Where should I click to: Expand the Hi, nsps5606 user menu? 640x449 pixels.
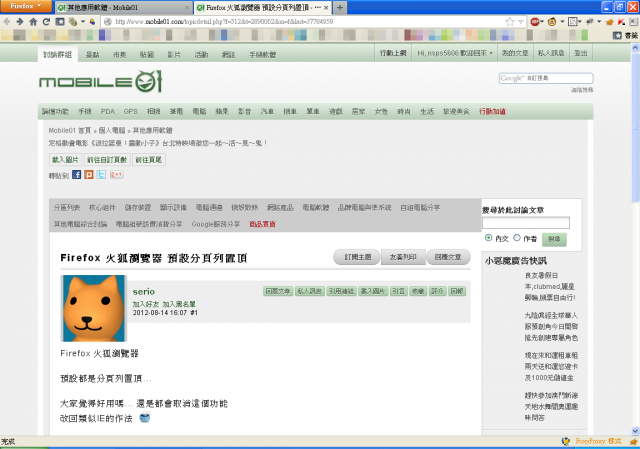[455, 53]
